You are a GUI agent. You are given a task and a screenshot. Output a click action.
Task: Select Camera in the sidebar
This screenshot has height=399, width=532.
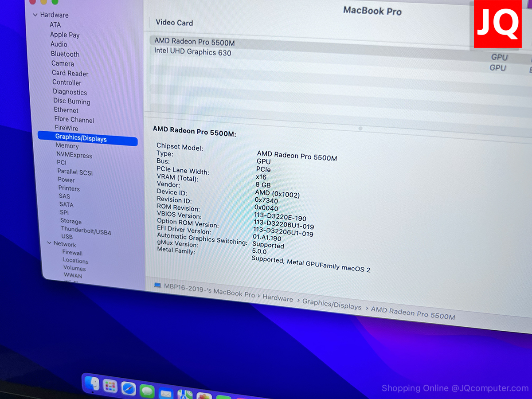coord(63,63)
